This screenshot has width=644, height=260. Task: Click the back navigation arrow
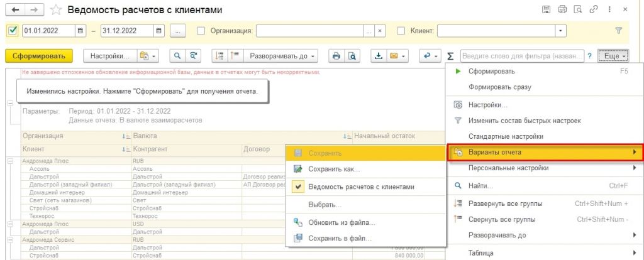click(x=15, y=10)
